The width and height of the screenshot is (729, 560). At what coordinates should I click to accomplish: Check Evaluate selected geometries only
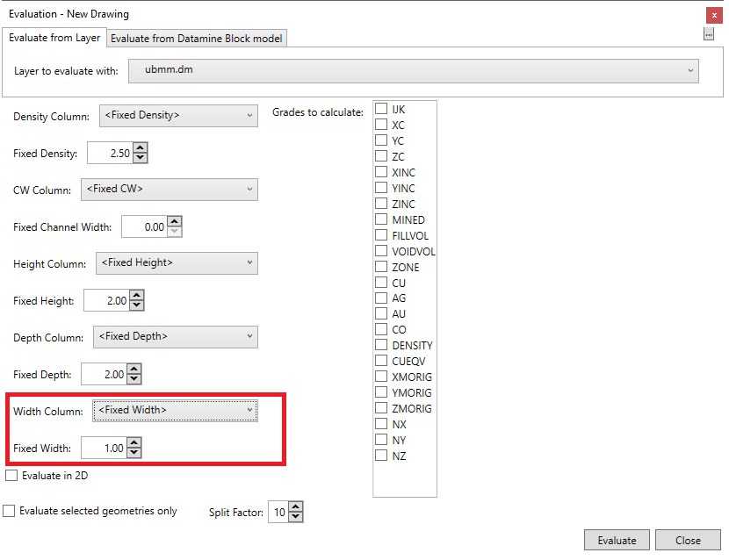pyautogui.click(x=9, y=511)
